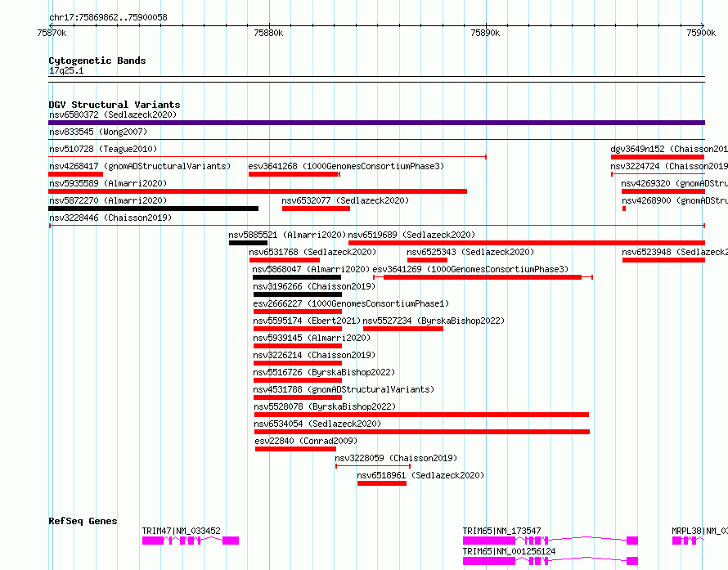Click nsv6519689 (Sedlazeck2020) label
The height and width of the screenshot is (570, 728).
click(411, 235)
